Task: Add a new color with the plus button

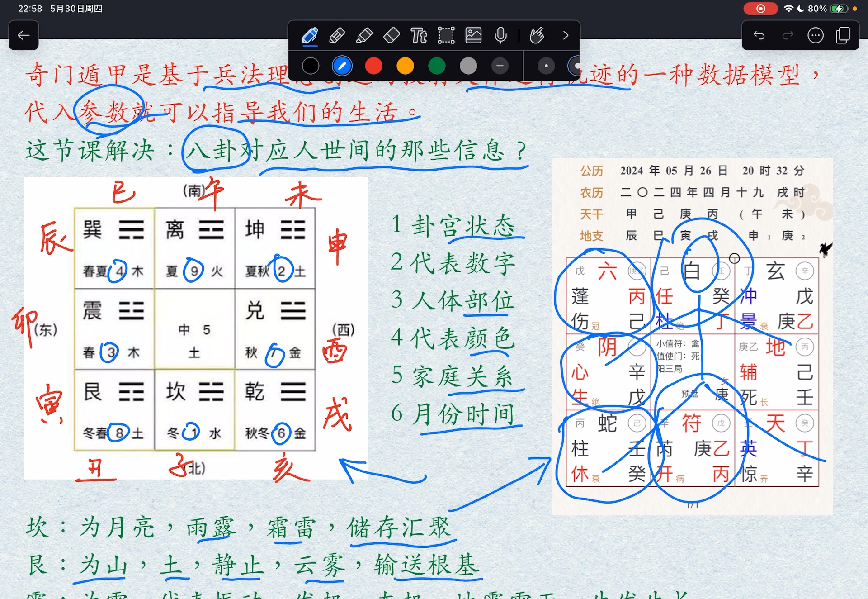Action: click(500, 66)
